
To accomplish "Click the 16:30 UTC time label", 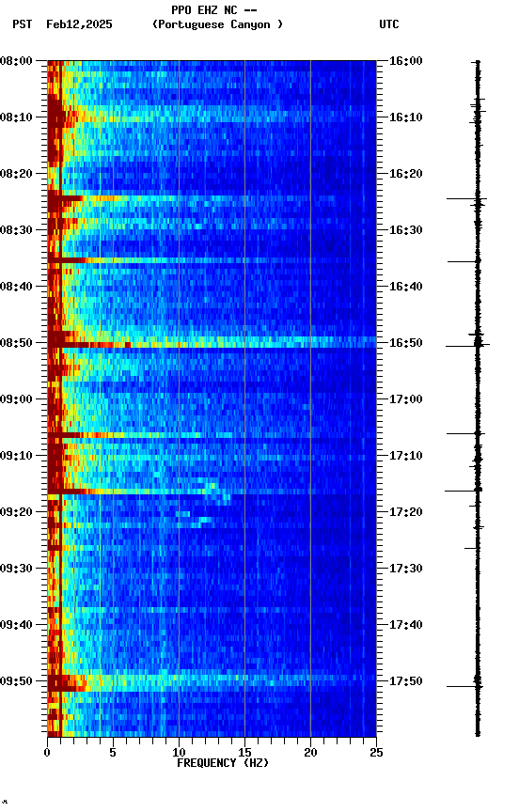I will pos(405,230).
